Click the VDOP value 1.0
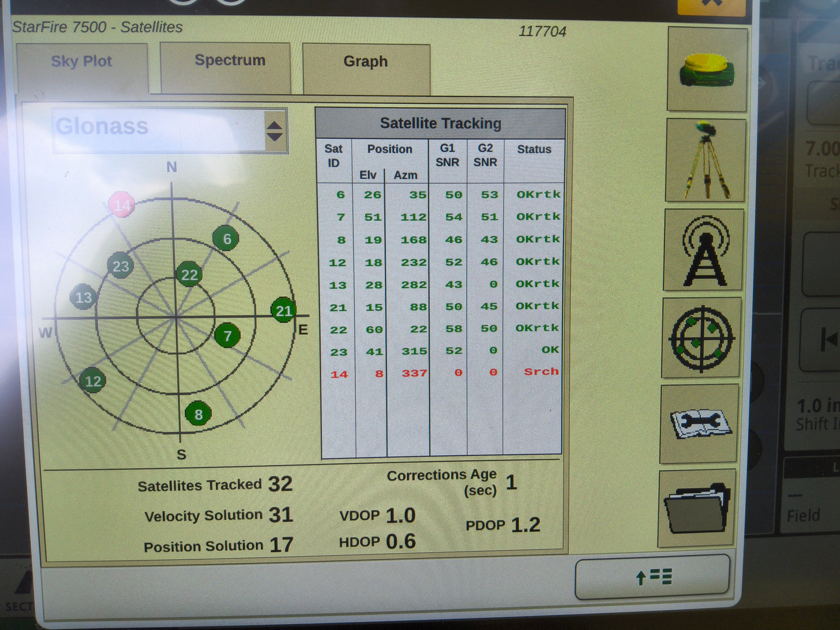This screenshot has width=840, height=630. tap(401, 516)
